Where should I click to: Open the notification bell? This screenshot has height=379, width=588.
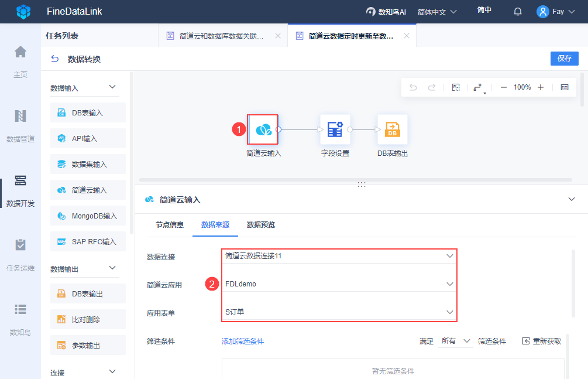coord(518,12)
